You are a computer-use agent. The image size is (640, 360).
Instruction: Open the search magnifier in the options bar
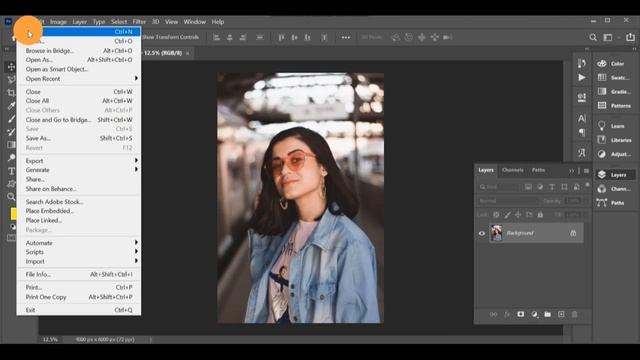(593, 37)
